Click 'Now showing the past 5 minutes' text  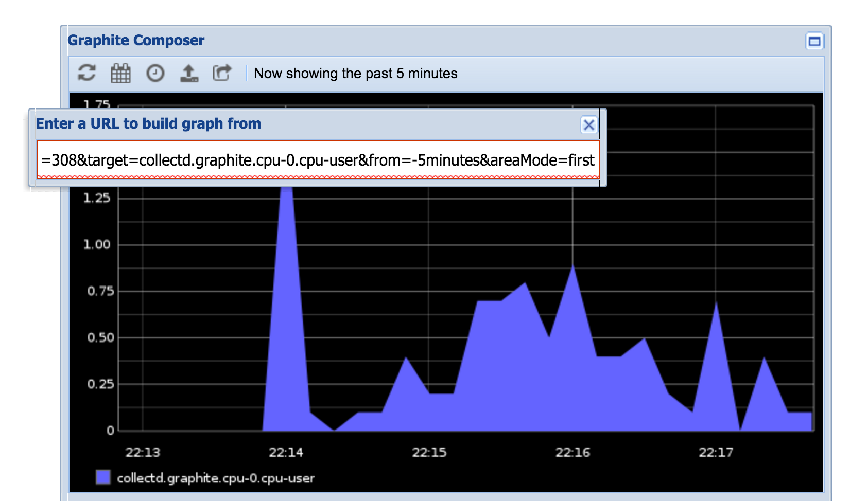click(356, 74)
